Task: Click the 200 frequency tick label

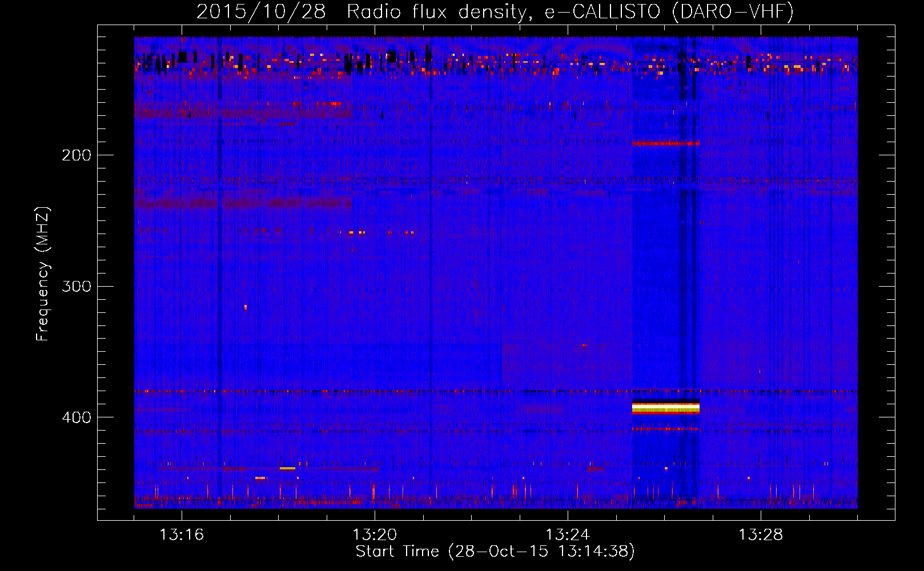Action: tap(77, 155)
